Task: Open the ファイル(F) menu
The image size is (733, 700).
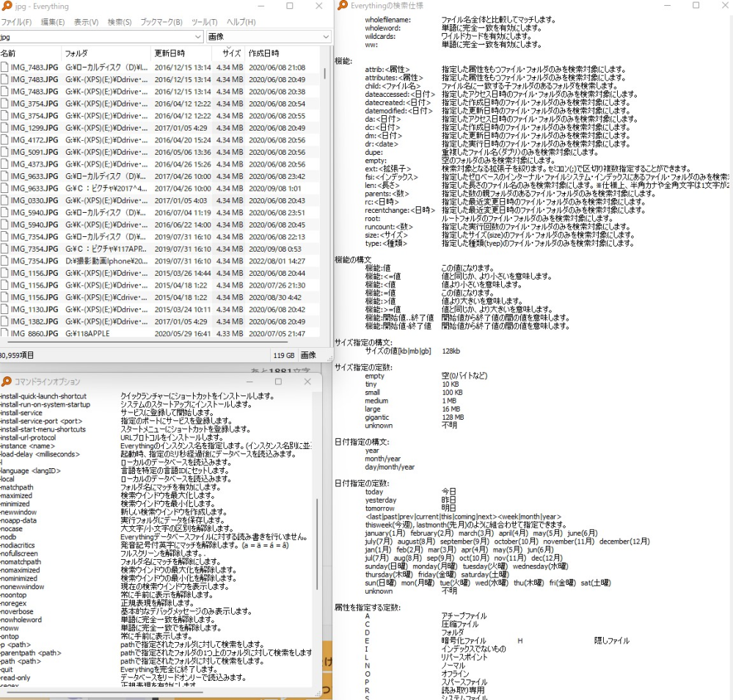Action: (x=16, y=22)
